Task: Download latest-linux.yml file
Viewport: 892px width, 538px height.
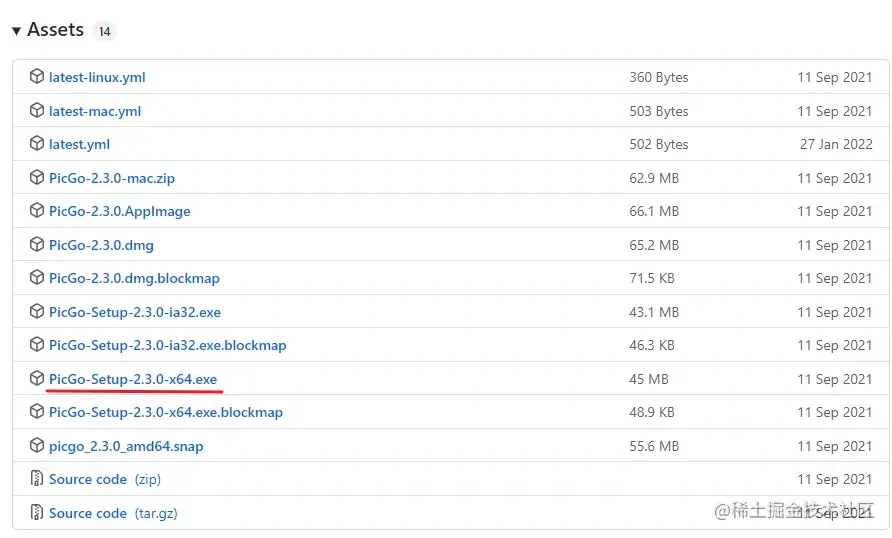Action: [97, 77]
